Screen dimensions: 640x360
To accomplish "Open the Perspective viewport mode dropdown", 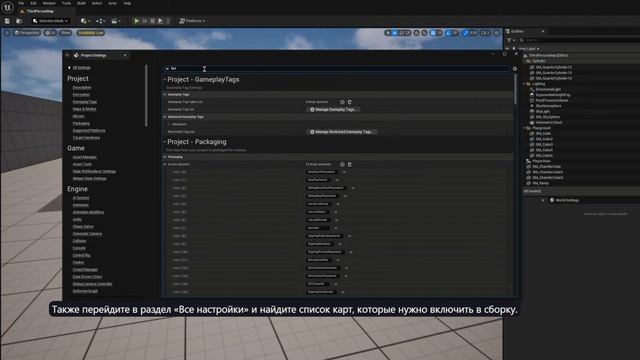I will coord(27,33).
